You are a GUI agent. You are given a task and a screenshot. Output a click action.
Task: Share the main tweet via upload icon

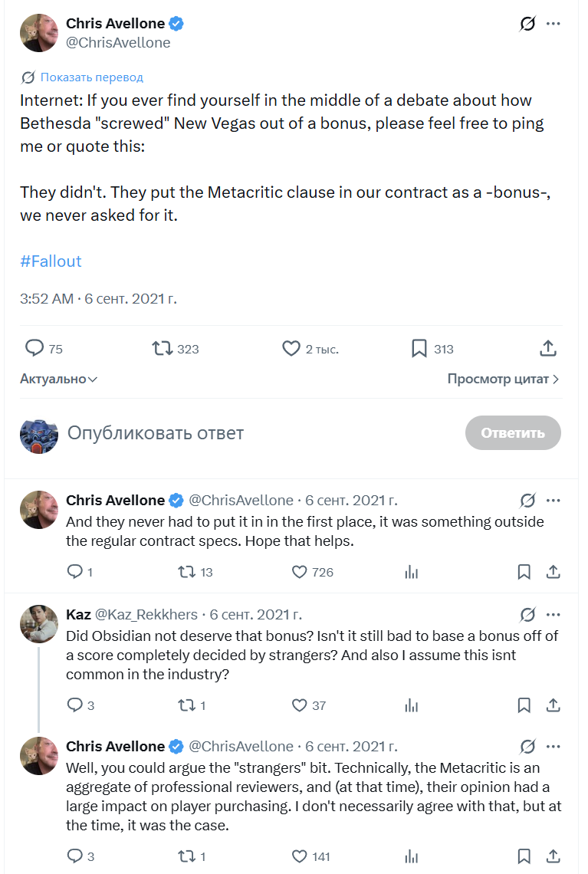click(547, 349)
